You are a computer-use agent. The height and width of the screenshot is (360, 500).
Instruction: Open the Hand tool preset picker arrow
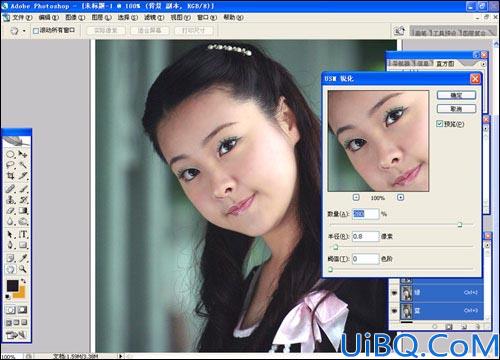point(24,31)
